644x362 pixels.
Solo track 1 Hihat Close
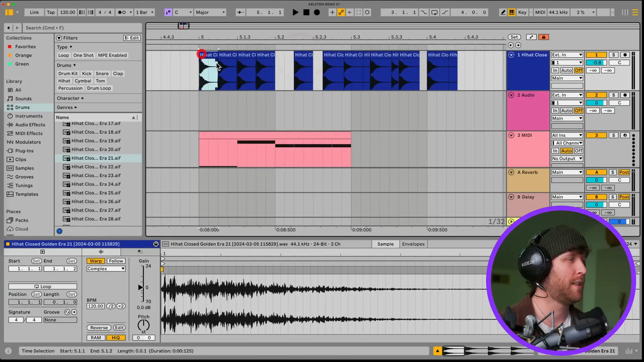[613, 55]
